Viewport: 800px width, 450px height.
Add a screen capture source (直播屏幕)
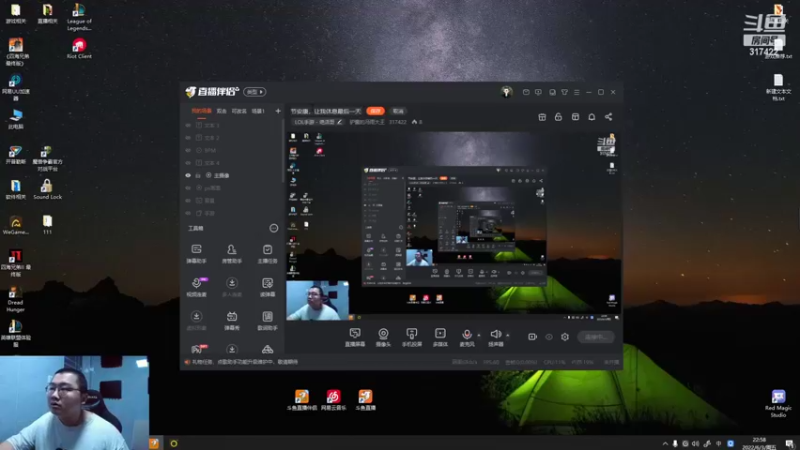pos(355,337)
